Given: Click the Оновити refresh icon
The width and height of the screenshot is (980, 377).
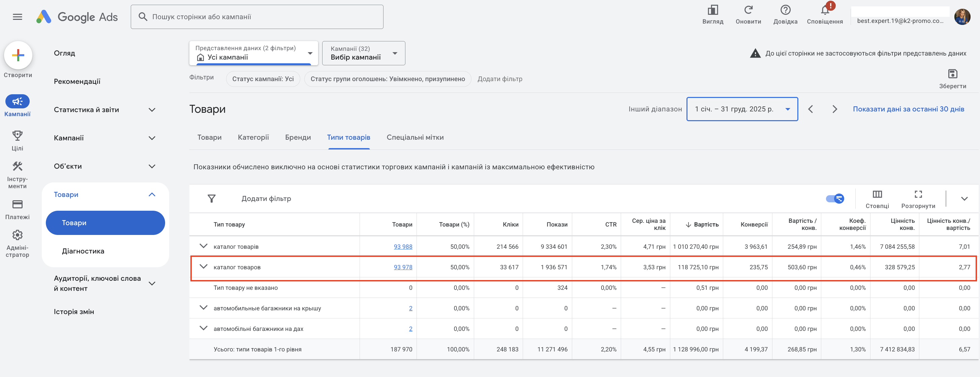Looking at the screenshot, I should pos(748,10).
